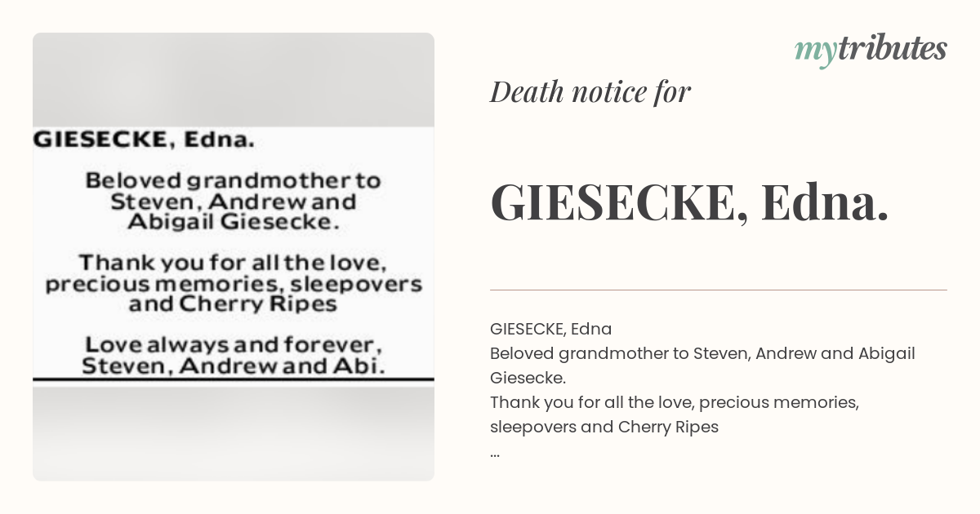
Task: Click the Thank you for all the love line
Action: (233, 264)
